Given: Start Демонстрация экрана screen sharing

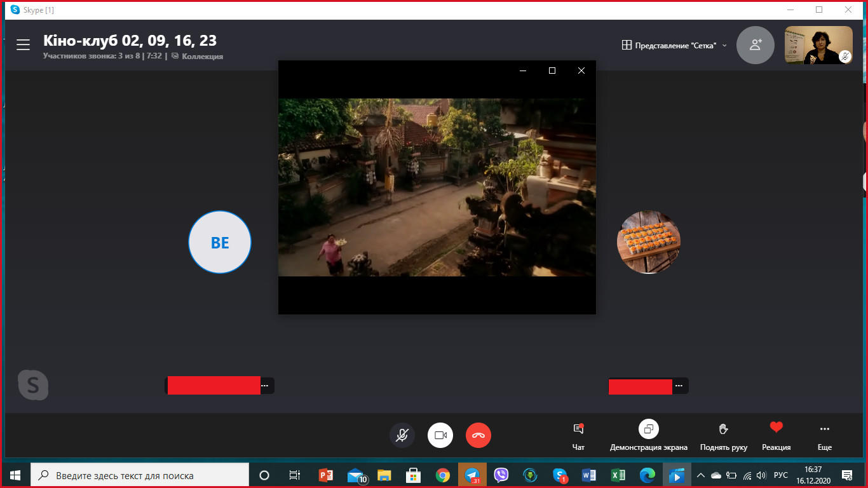Looking at the screenshot, I should 649,436.
